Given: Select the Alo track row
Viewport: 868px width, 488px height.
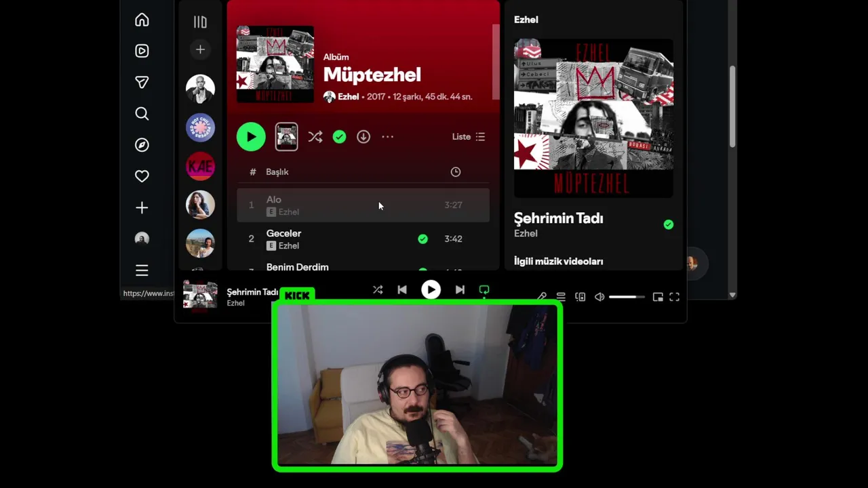Looking at the screenshot, I should point(363,205).
